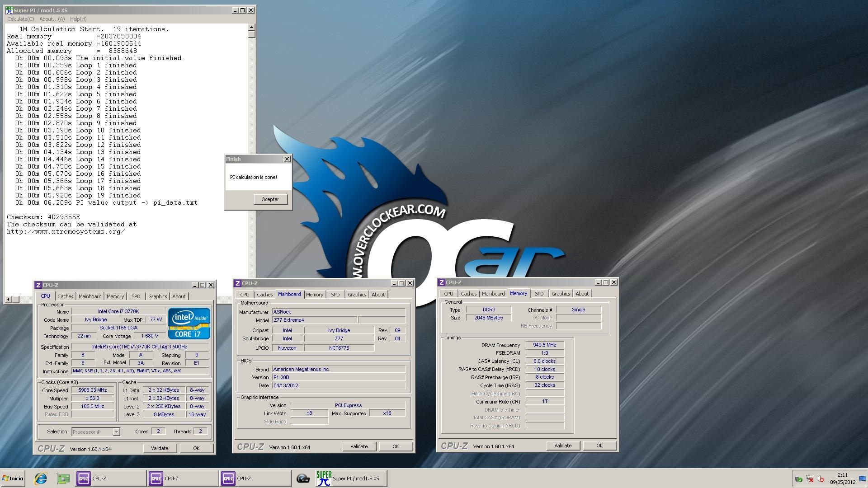Image resolution: width=868 pixels, height=488 pixels.
Task: Click the network tray icon with red X
Action: [x=810, y=479]
